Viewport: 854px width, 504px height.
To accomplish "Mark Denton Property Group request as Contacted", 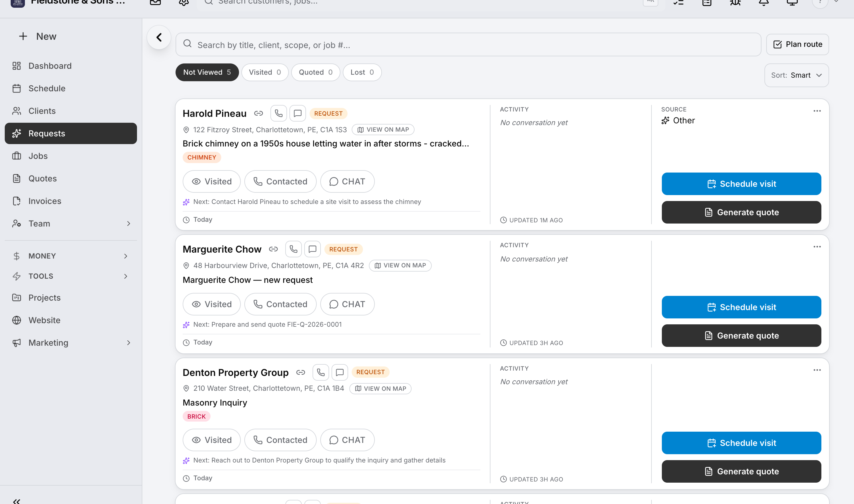I will pyautogui.click(x=280, y=440).
